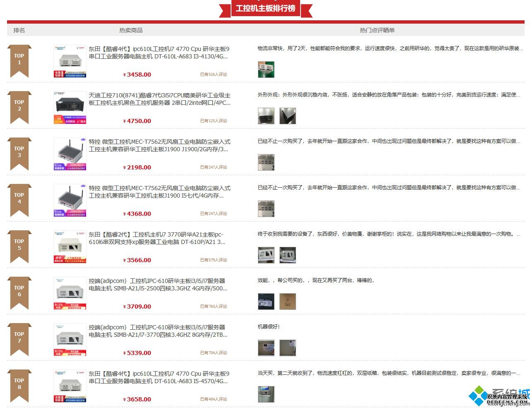The height and width of the screenshot is (408, 532).
Task: Open the TOP 5 product image
Action: tap(70, 247)
